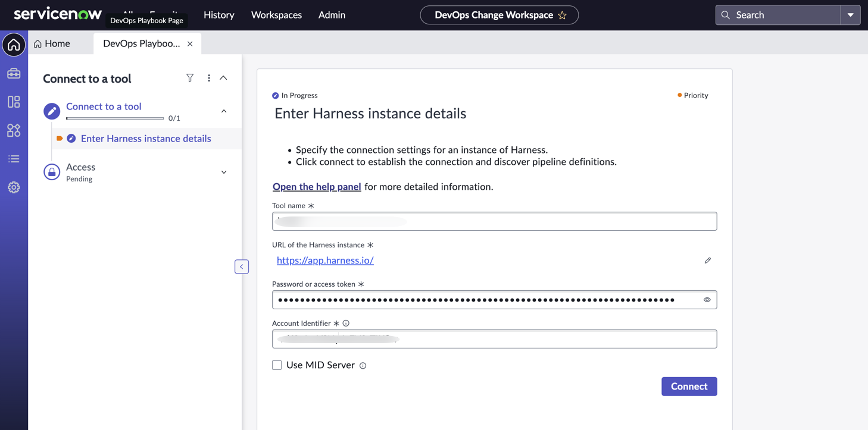Open the list icon in left sidebar
The height and width of the screenshot is (430, 868).
14,159
